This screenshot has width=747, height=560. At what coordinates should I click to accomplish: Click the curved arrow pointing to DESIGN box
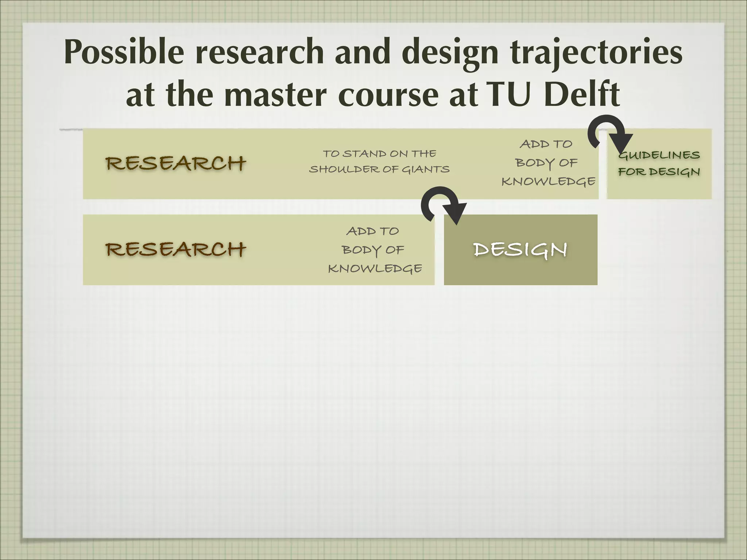pyautogui.click(x=444, y=205)
